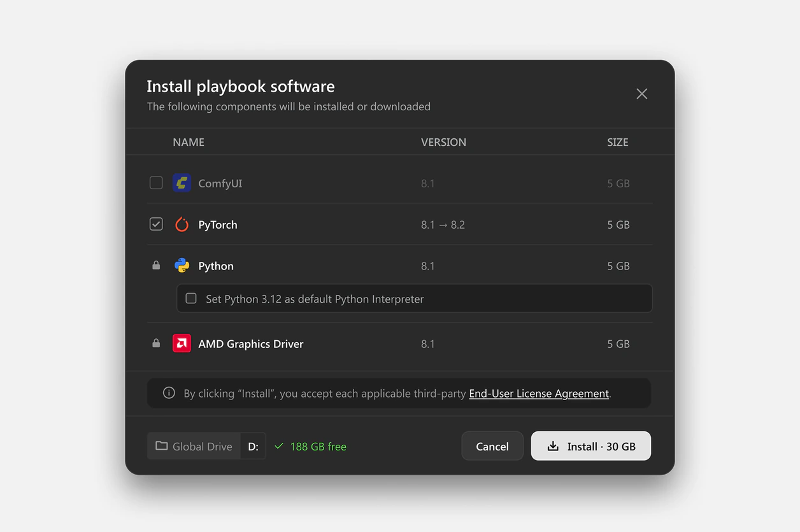Click the Install · 30 GB button

[x=591, y=446]
